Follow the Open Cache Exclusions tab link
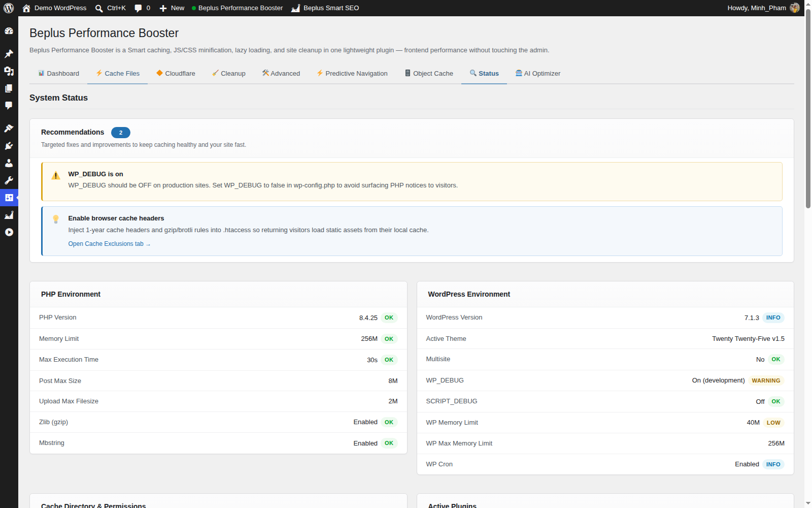Viewport: 812px width, 508px height. (x=109, y=244)
